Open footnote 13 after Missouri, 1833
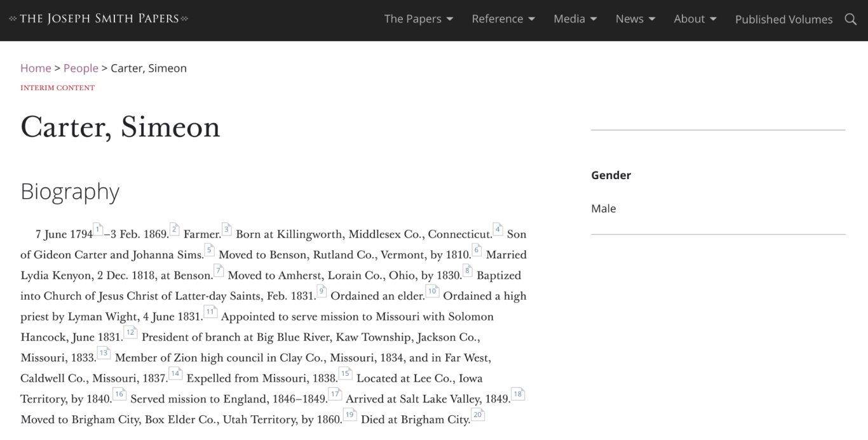This screenshot has width=868, height=440. click(x=103, y=353)
